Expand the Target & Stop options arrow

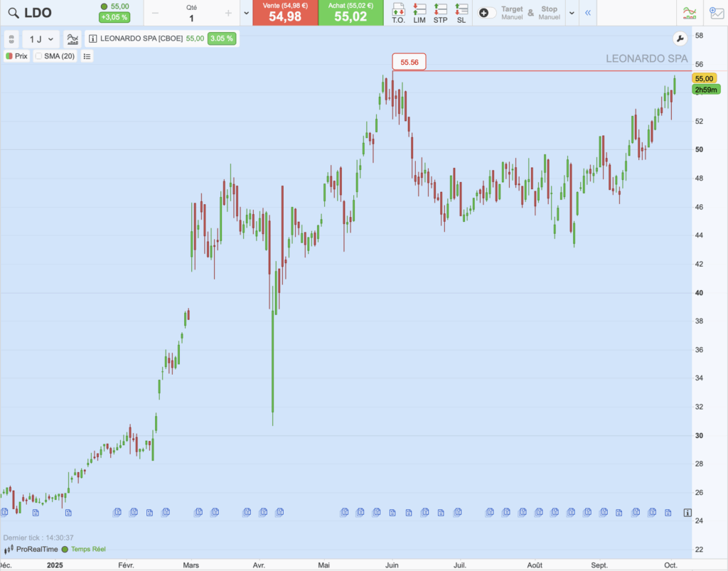571,13
